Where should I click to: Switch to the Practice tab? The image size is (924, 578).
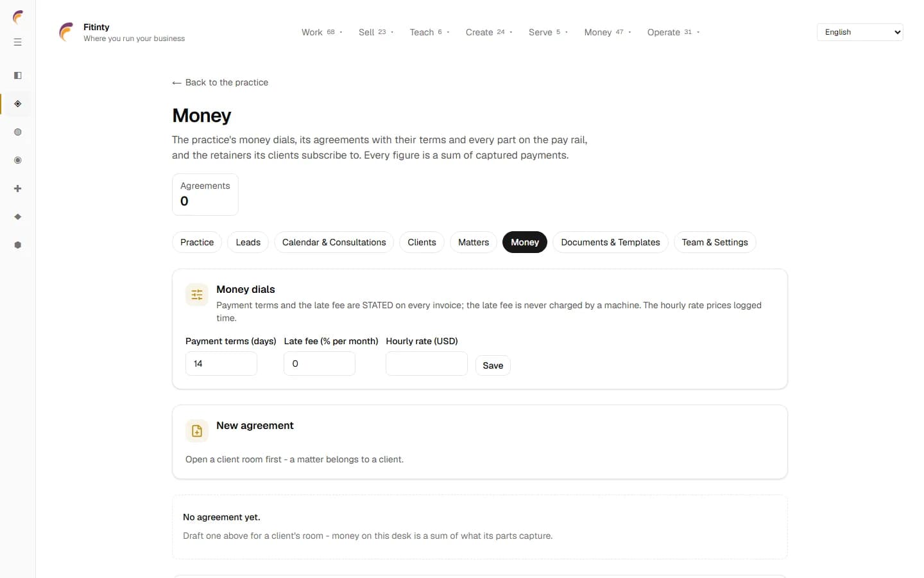pyautogui.click(x=197, y=242)
